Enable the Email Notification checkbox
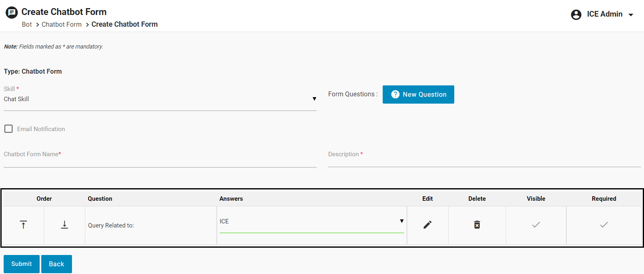Screen dimensions: 644x274 [x=8, y=129]
